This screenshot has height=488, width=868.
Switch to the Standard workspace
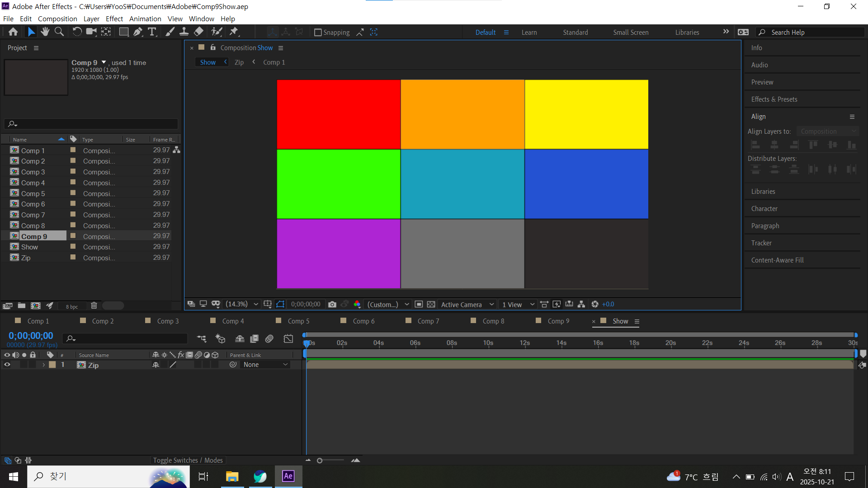[x=575, y=33]
